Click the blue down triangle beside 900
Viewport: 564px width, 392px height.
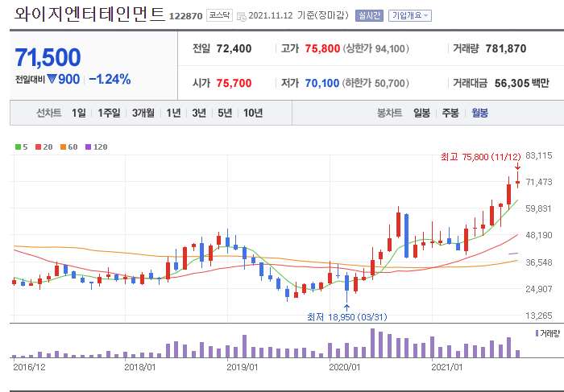click(x=52, y=79)
